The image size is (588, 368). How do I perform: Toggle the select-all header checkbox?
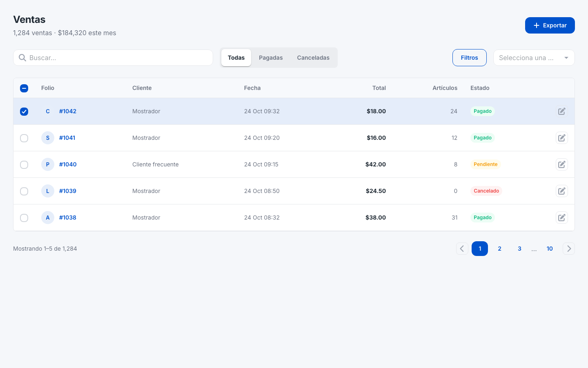coord(24,88)
